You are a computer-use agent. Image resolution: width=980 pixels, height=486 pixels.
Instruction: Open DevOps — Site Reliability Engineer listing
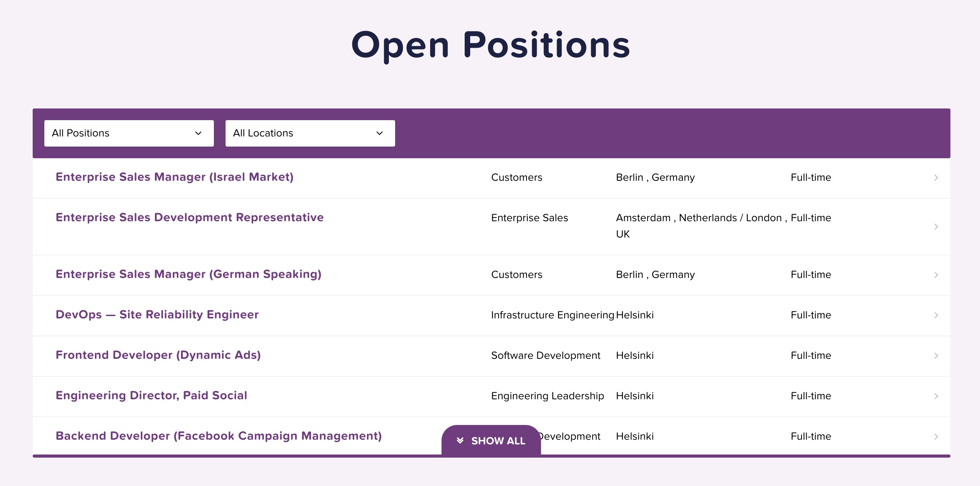[157, 315]
